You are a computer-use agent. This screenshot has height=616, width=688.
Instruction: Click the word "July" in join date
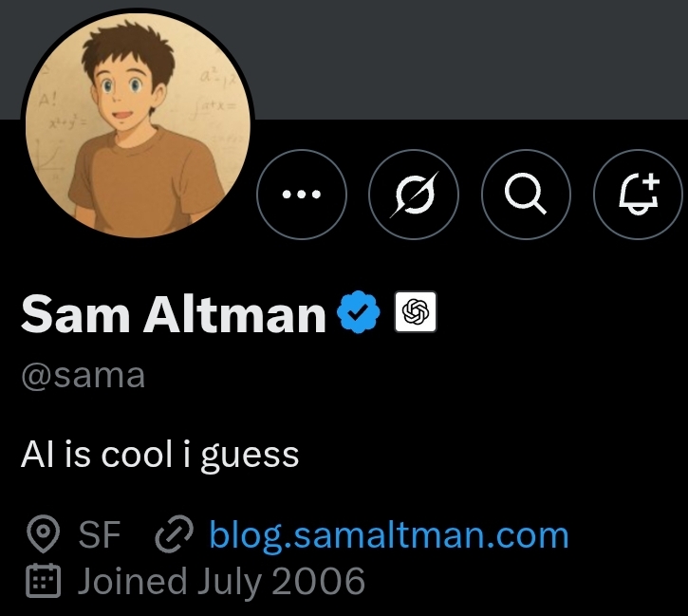[228, 581]
